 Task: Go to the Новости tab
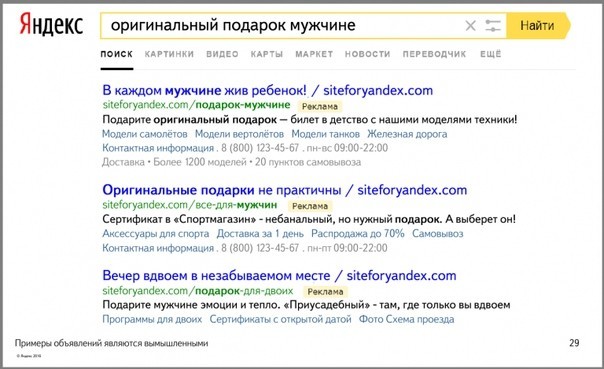367,54
